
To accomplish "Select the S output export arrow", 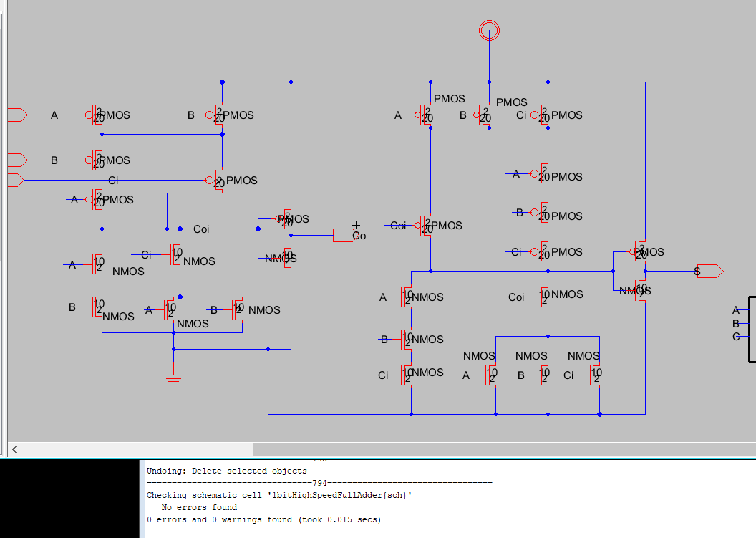I will pos(710,272).
